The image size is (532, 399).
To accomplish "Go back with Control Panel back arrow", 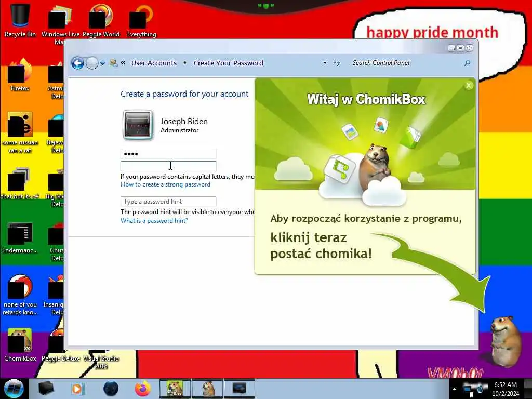I will [x=78, y=63].
